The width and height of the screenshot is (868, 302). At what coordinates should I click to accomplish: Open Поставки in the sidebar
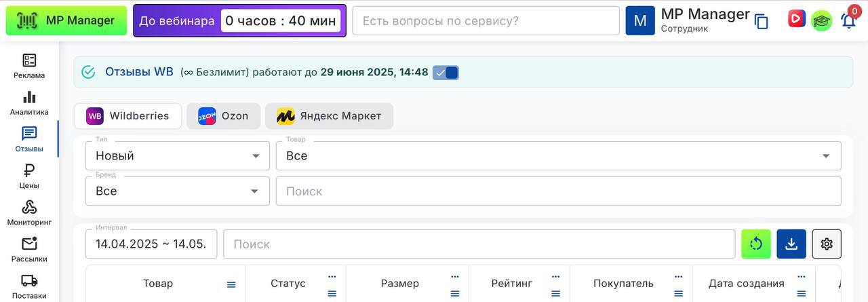point(29,286)
